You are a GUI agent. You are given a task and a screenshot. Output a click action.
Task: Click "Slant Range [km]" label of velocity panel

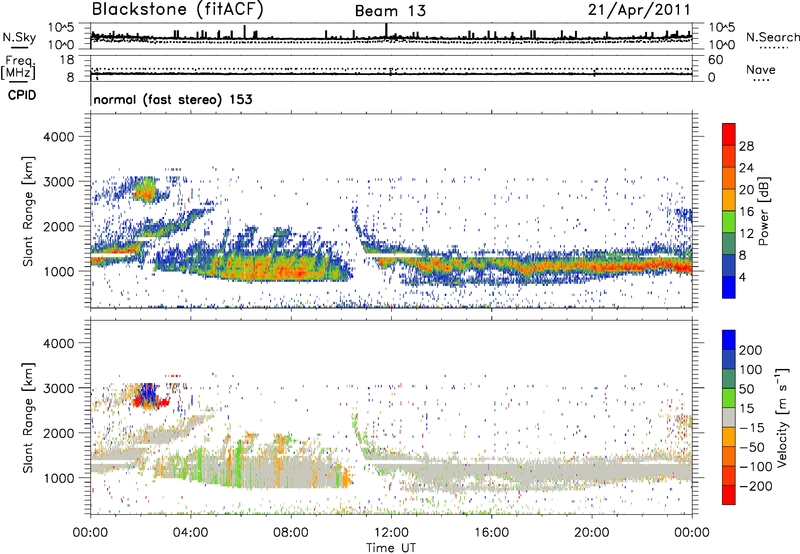click(x=28, y=418)
